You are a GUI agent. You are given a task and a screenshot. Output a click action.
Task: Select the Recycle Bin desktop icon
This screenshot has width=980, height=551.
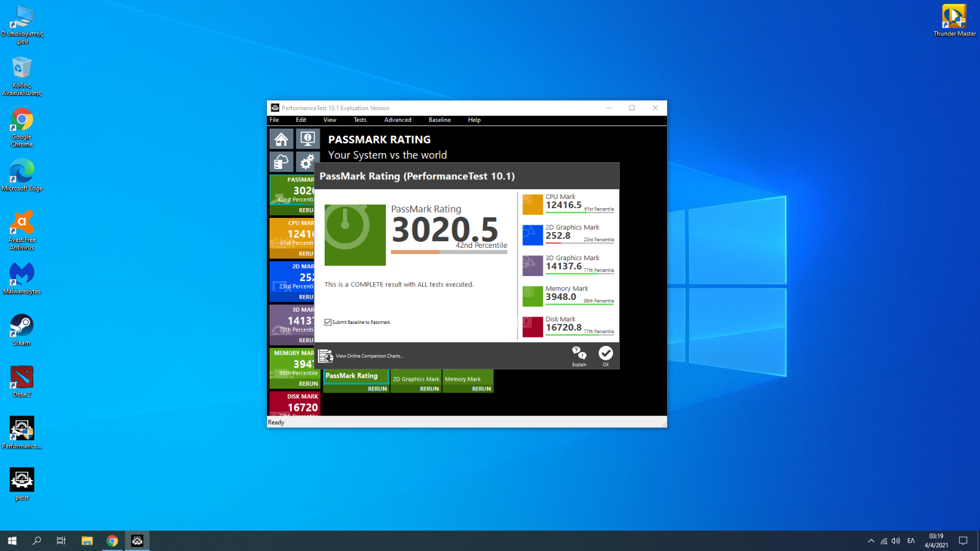(x=21, y=77)
